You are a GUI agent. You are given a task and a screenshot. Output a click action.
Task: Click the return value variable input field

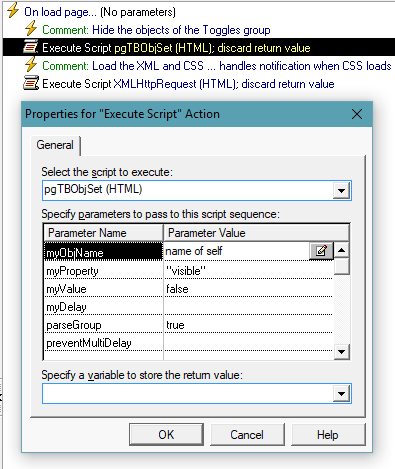197,394
